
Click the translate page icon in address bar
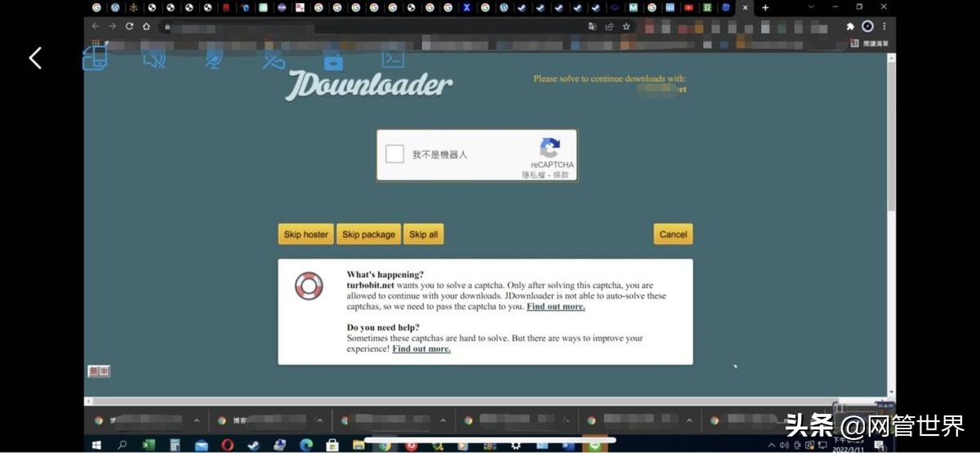[x=593, y=26]
